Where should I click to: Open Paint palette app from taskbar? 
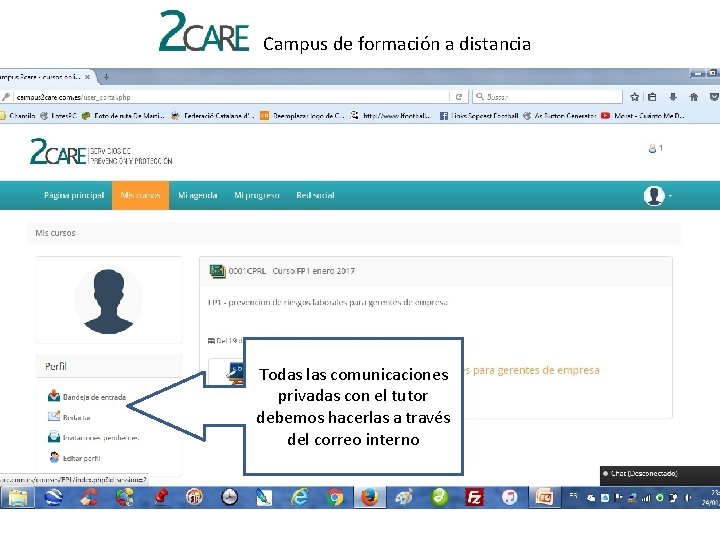coord(404,497)
